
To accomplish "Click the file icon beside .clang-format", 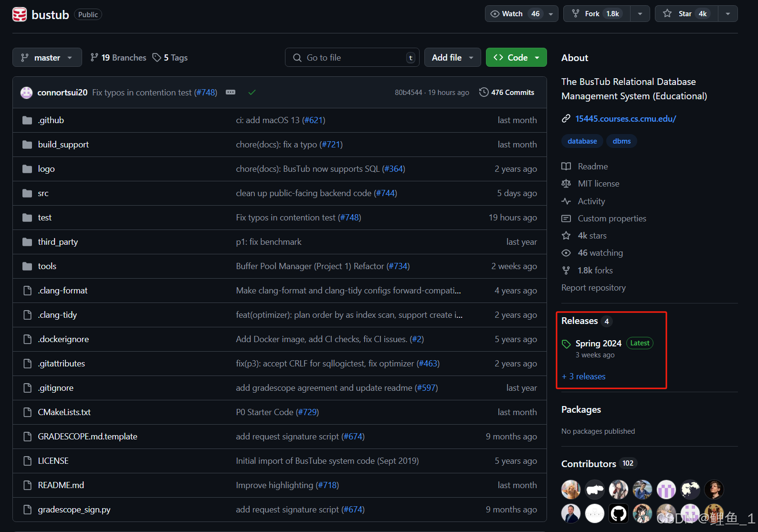I will tap(27, 291).
